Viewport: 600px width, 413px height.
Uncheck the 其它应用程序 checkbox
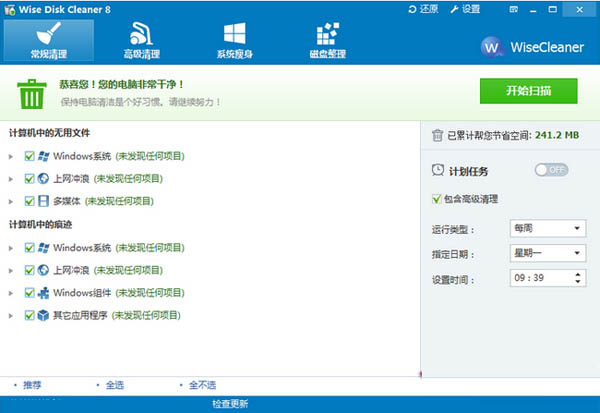[x=29, y=315]
